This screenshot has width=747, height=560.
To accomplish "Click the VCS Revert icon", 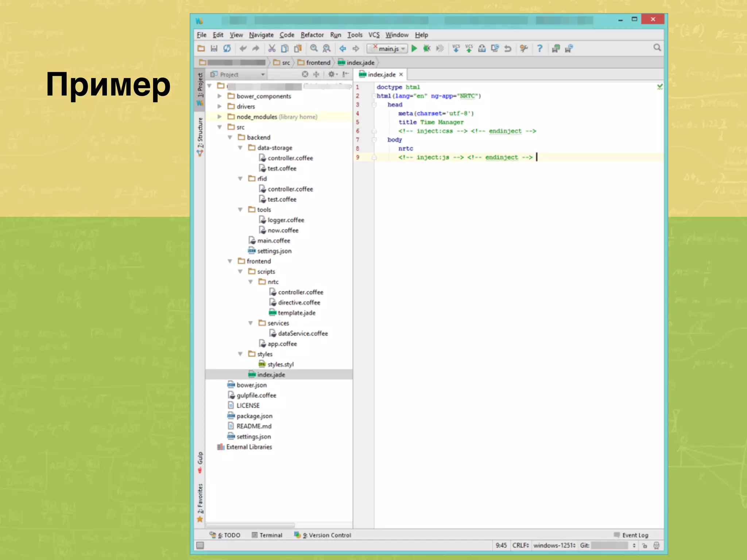I will (508, 48).
